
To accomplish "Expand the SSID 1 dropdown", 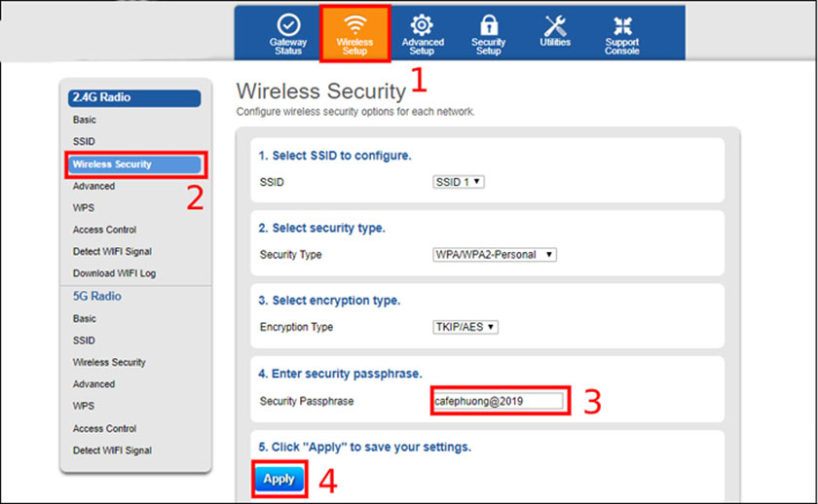I will pos(460,181).
